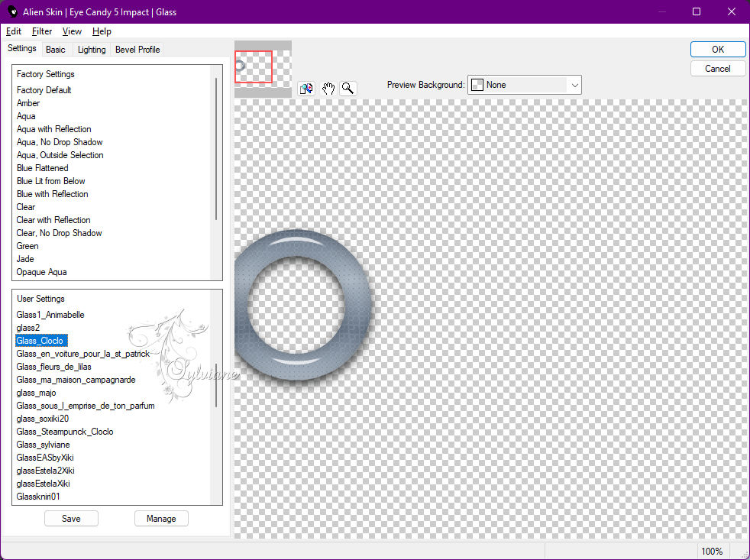Select the hand pan tool
The image size is (750, 560).
tap(328, 89)
